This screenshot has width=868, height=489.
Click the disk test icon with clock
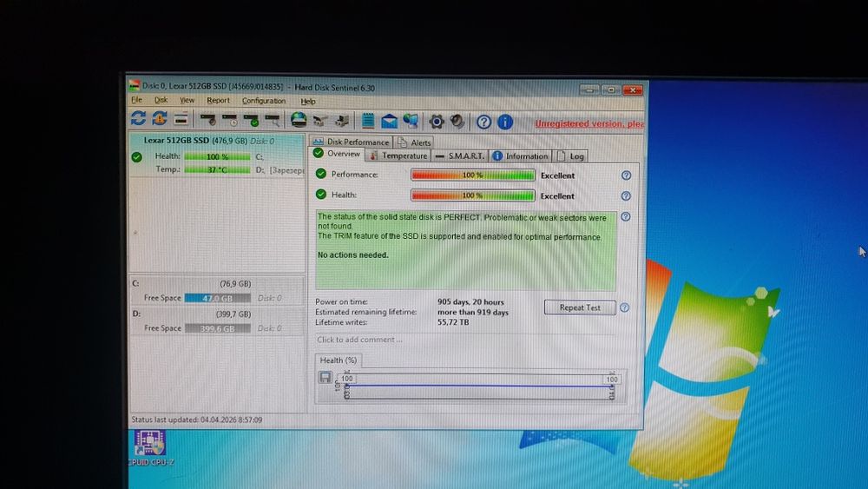[x=230, y=119]
